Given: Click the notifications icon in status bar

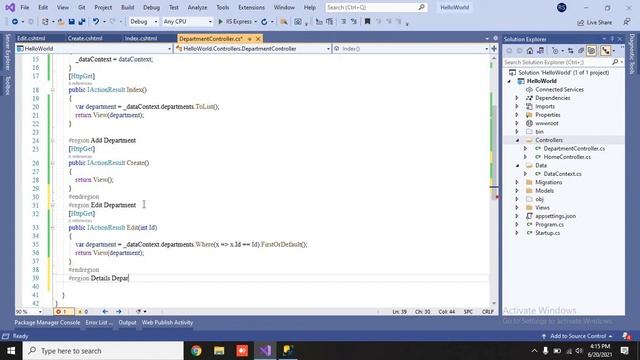Looking at the screenshot, I should pos(627,336).
